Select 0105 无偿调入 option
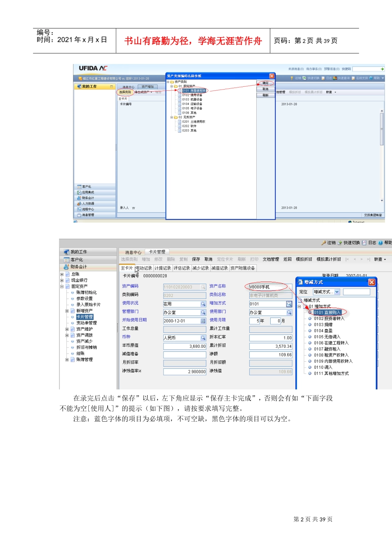 327,337
